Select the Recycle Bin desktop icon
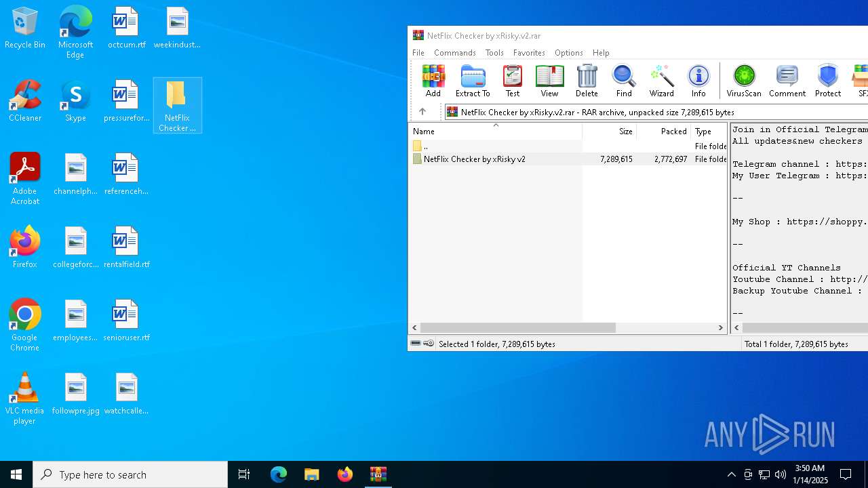Image resolution: width=868 pixels, height=488 pixels. pyautogui.click(x=25, y=28)
